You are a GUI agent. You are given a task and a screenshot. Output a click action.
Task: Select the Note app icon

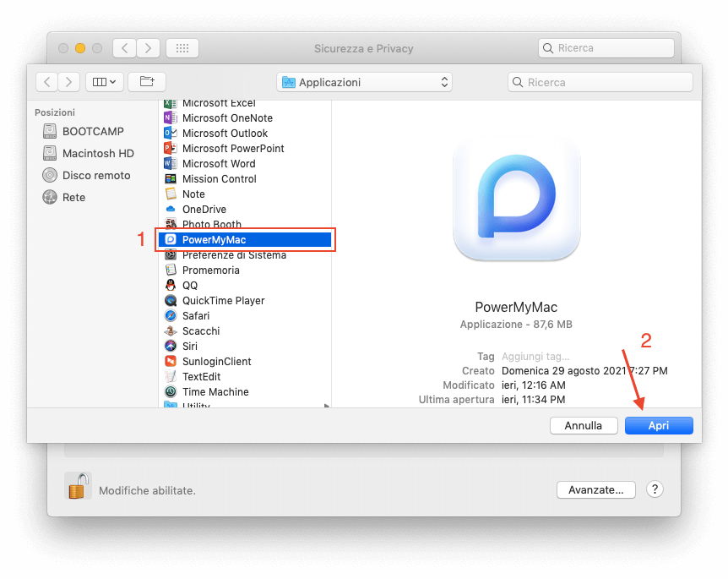click(171, 194)
